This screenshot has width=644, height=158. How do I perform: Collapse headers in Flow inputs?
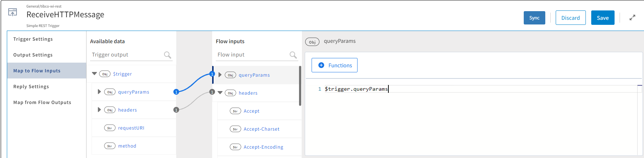click(x=220, y=93)
